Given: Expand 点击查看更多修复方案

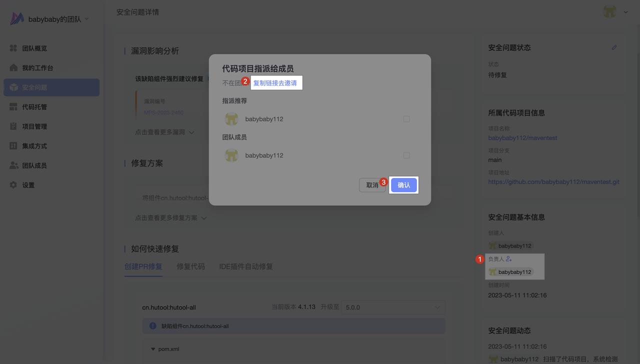Looking at the screenshot, I should coord(170,218).
